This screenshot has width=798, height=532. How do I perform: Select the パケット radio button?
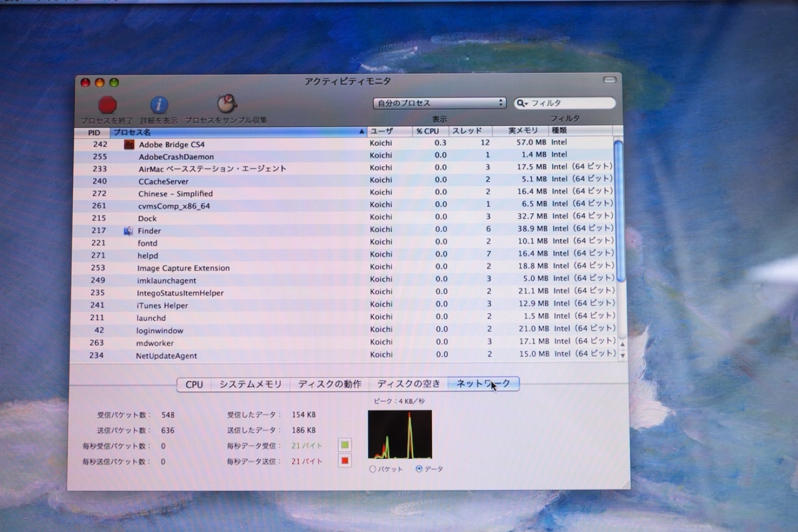pyautogui.click(x=372, y=469)
